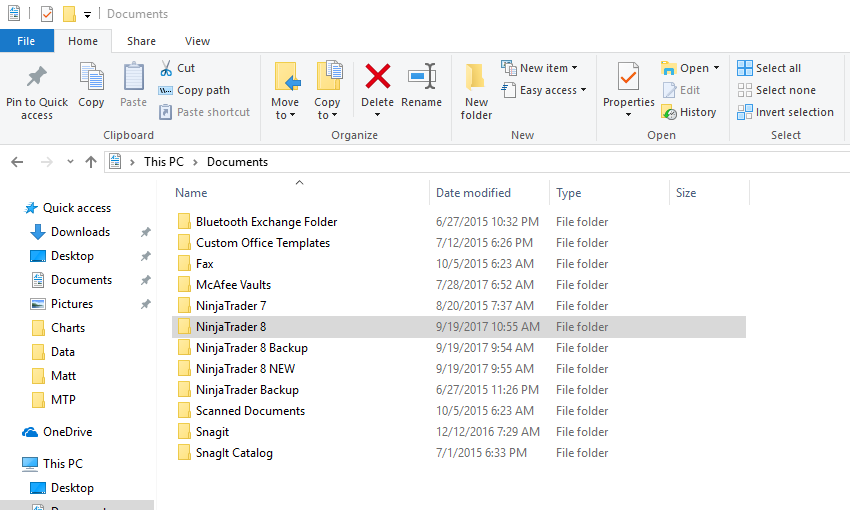Click the Up one level arrow
The image size is (850, 510).
pos(91,162)
